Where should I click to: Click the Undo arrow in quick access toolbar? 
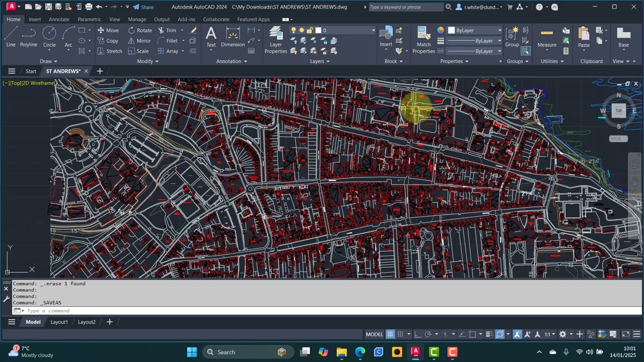[99, 7]
